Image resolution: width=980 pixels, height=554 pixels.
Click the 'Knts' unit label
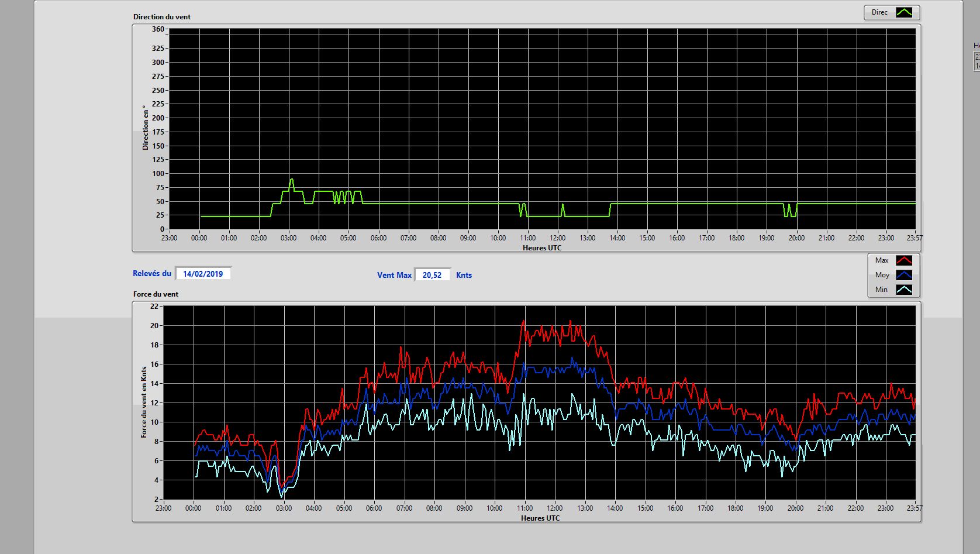pyautogui.click(x=464, y=275)
